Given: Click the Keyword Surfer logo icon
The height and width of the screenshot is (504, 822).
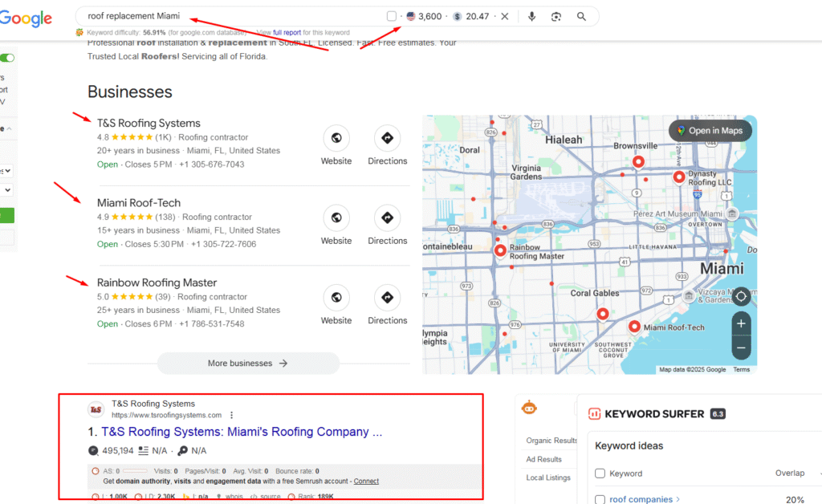Looking at the screenshot, I should point(595,414).
